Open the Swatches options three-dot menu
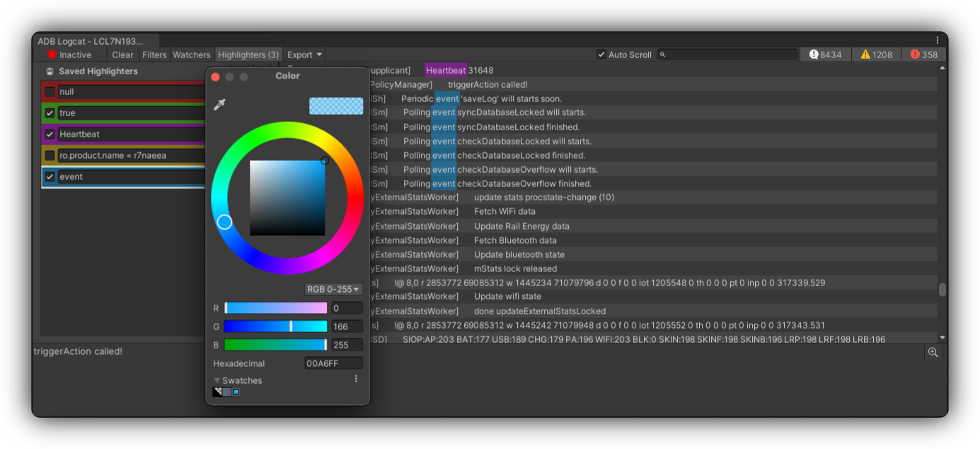 [x=356, y=380]
